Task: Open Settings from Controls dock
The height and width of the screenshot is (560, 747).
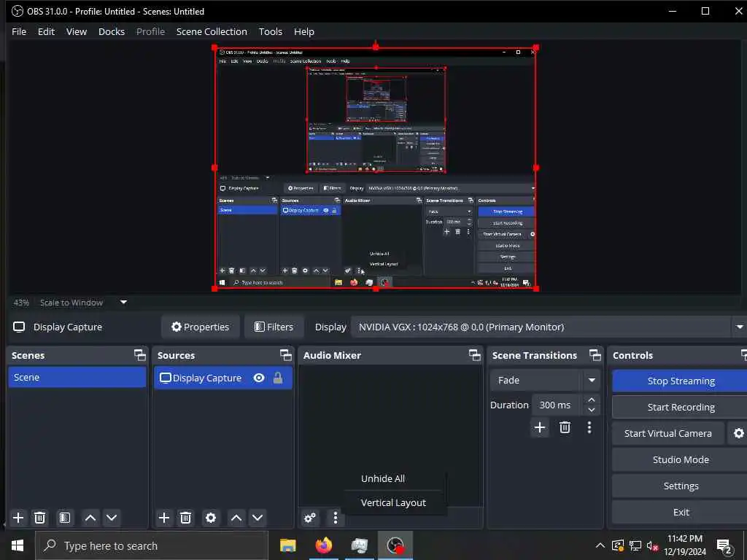Action: (681, 486)
